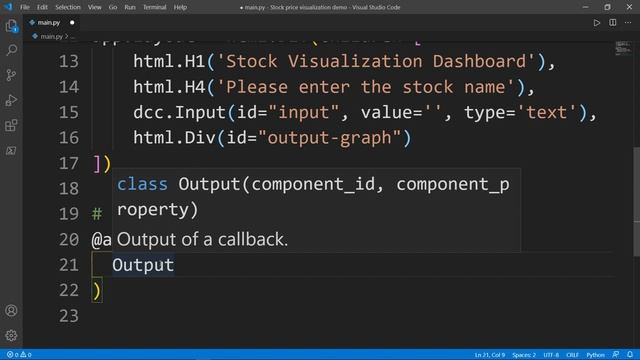Click the vertical editor scrollbar

(x=636, y=202)
